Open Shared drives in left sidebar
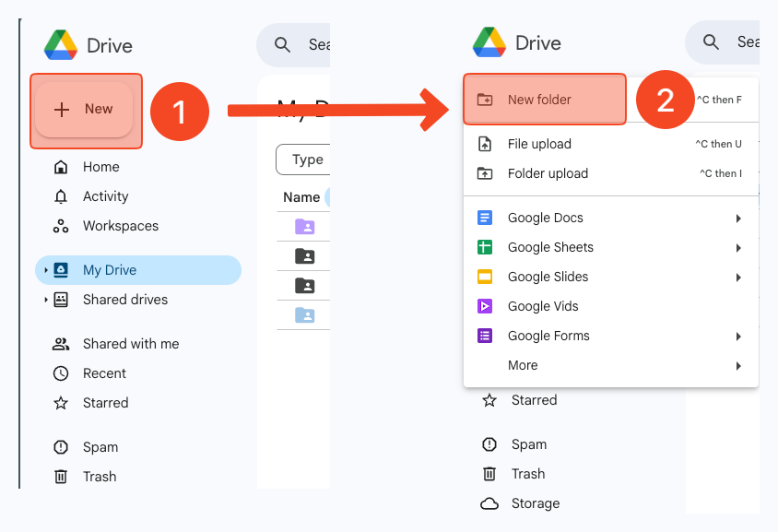 (x=110, y=300)
